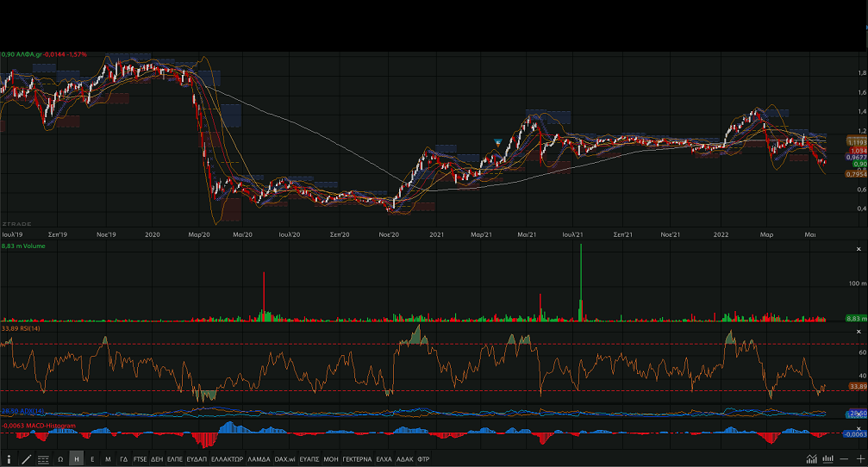Open the FTSE symbol tab

pos(140,459)
